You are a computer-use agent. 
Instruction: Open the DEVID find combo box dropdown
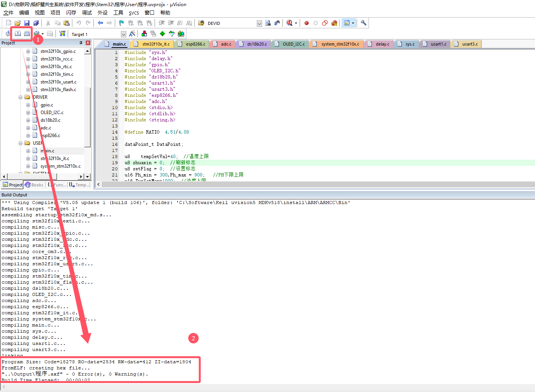pyautogui.click(x=259, y=23)
